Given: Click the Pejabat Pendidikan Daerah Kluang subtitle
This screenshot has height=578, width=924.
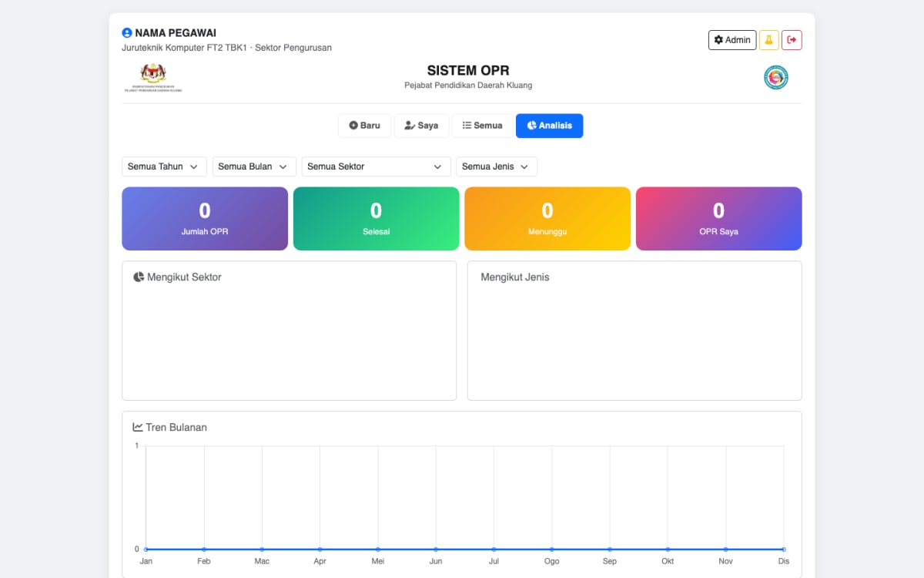Looking at the screenshot, I should (468, 86).
